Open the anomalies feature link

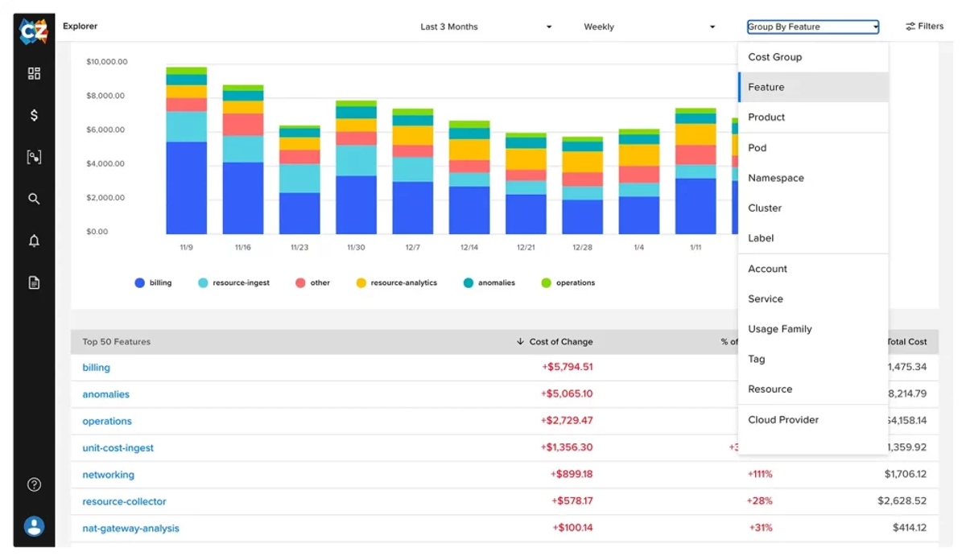[105, 394]
